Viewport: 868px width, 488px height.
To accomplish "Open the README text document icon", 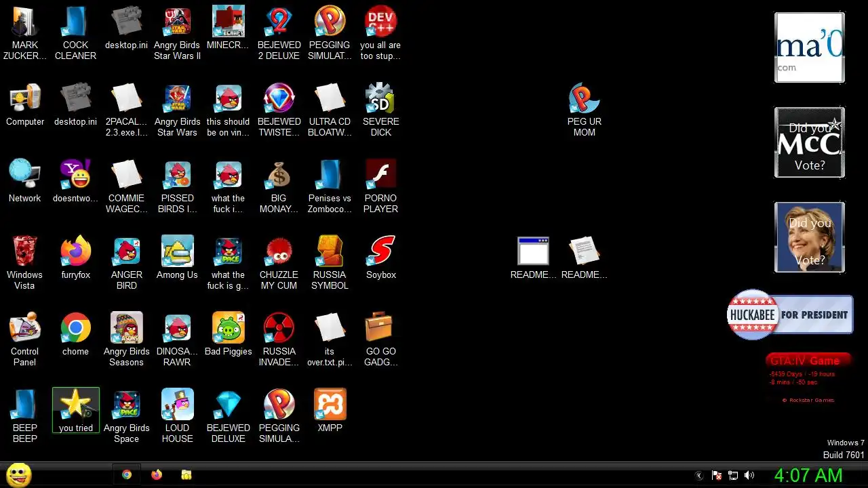I will (584, 258).
